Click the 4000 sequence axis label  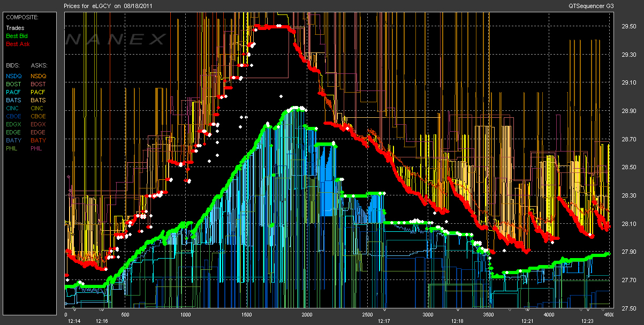549,315
